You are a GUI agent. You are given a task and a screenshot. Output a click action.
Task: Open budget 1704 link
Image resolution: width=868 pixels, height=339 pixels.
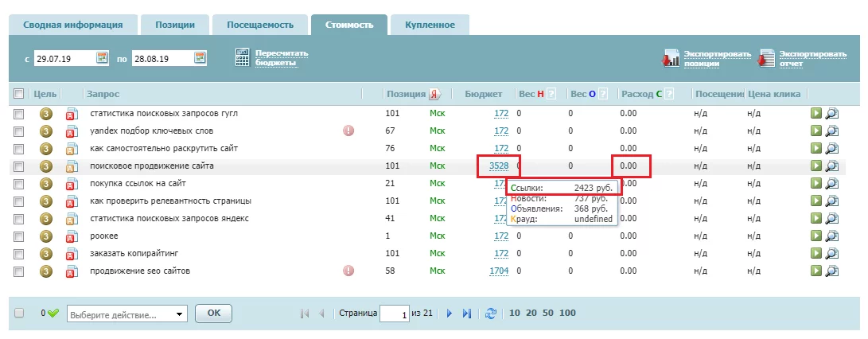[499, 271]
